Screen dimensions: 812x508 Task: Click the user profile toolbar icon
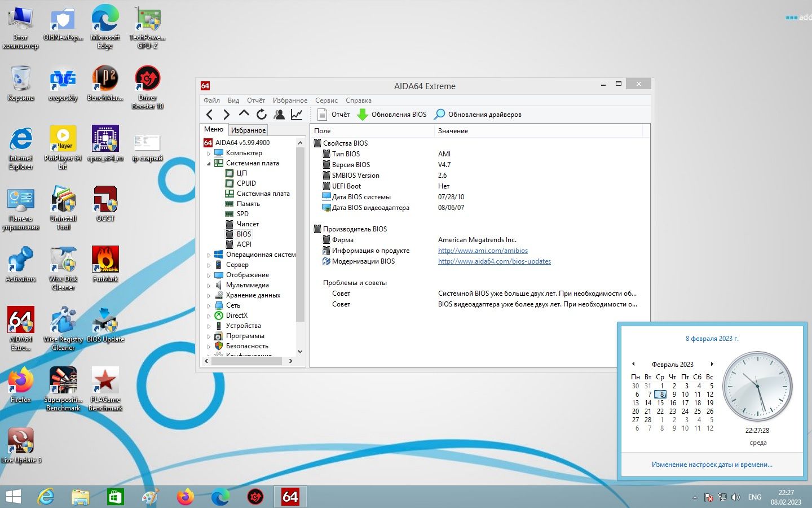click(279, 115)
